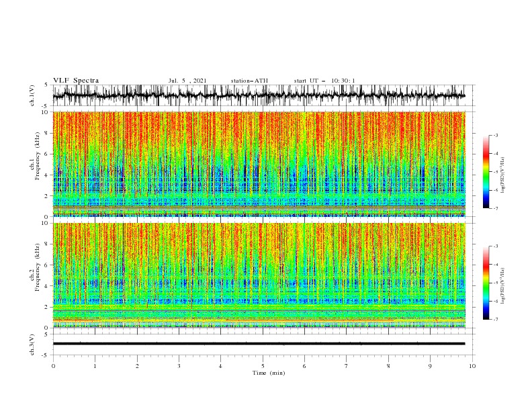Image resolution: width=532 pixels, height=411 pixels.
Task: Click the '-7' label on ch.2 colorbar
Action: pyautogui.click(x=496, y=320)
